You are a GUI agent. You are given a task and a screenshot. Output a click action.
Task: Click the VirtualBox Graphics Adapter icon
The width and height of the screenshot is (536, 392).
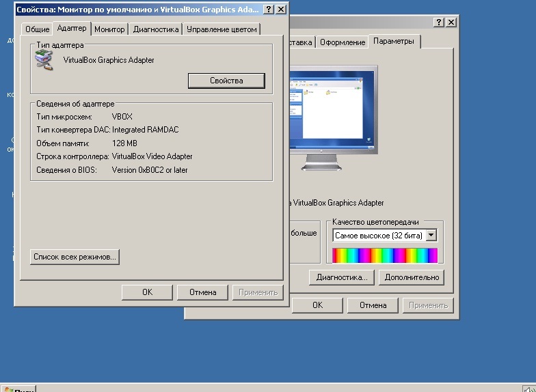tap(44, 60)
